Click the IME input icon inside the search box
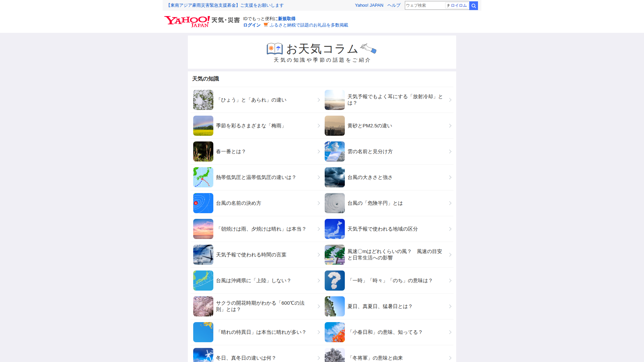Screen dimensions: 644x362 [457, 5]
